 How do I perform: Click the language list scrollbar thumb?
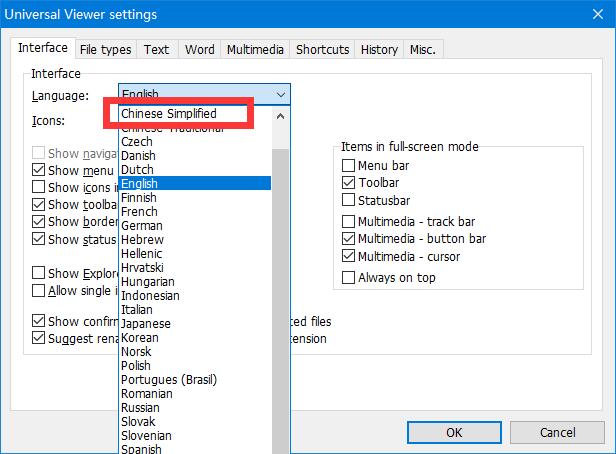pos(280,301)
